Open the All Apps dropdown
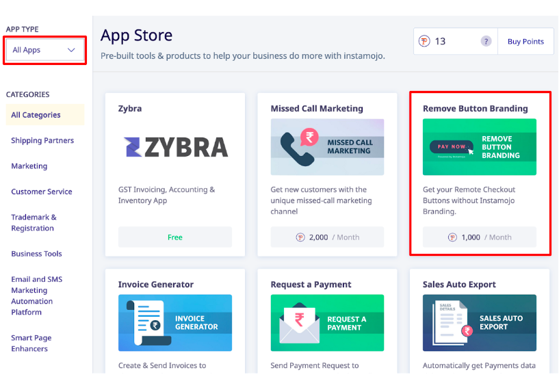This screenshot has width=559, height=392. (44, 50)
